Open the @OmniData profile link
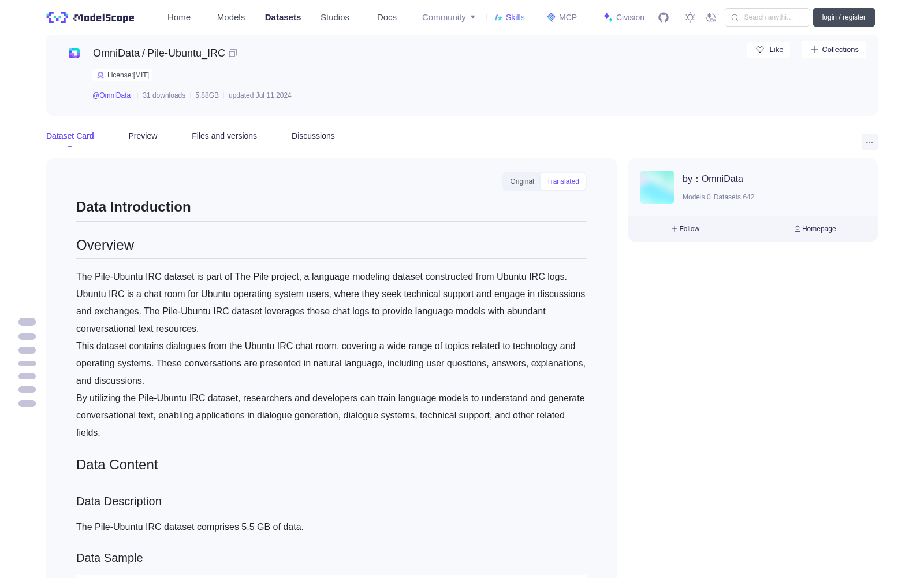Image resolution: width=924 pixels, height=578 pixels. pos(111,95)
